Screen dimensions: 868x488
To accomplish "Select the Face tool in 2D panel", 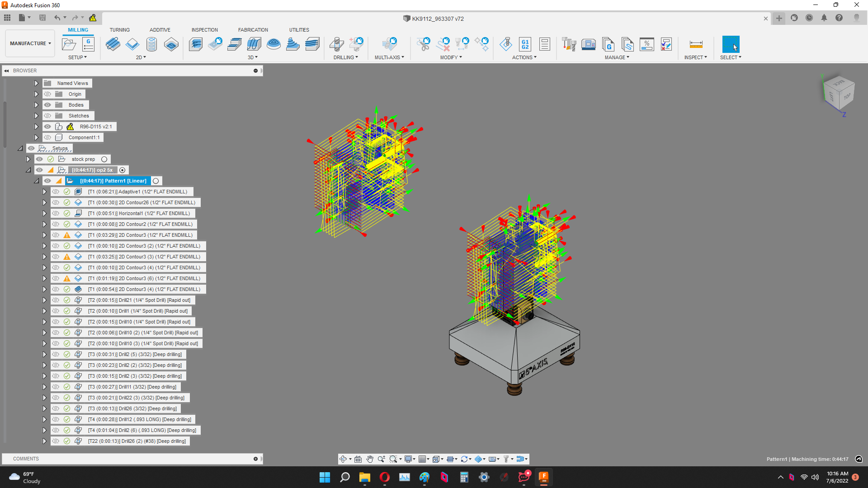I will [x=113, y=44].
